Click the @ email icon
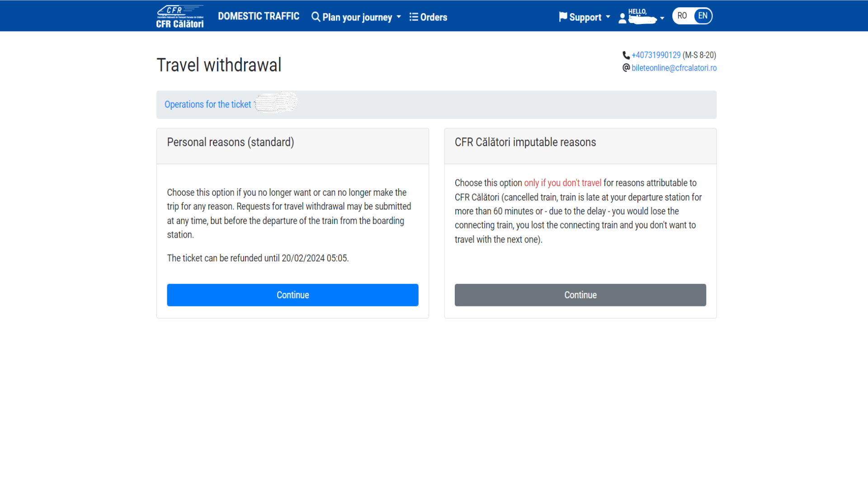868x488 pixels. [626, 68]
